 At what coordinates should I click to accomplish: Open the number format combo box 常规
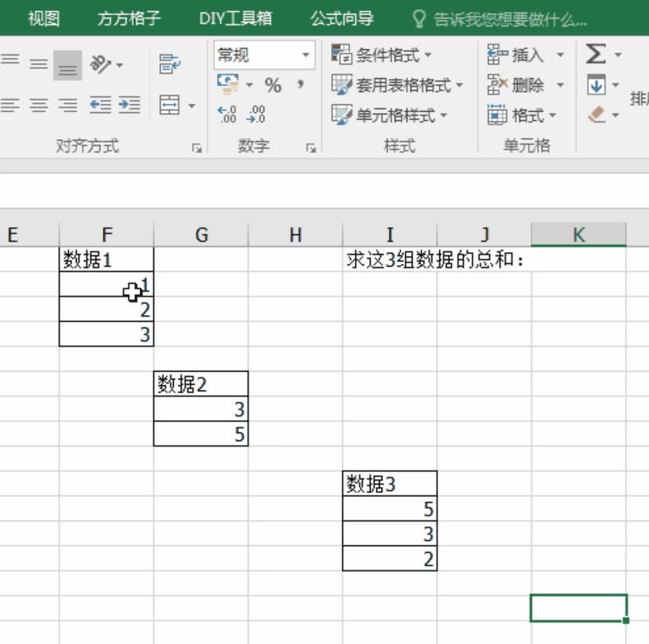(264, 55)
